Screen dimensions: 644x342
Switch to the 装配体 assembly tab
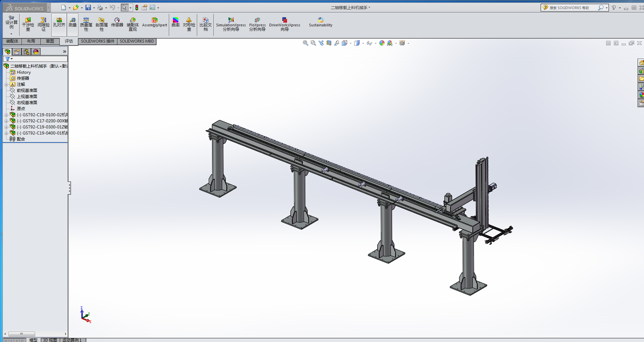[12, 41]
